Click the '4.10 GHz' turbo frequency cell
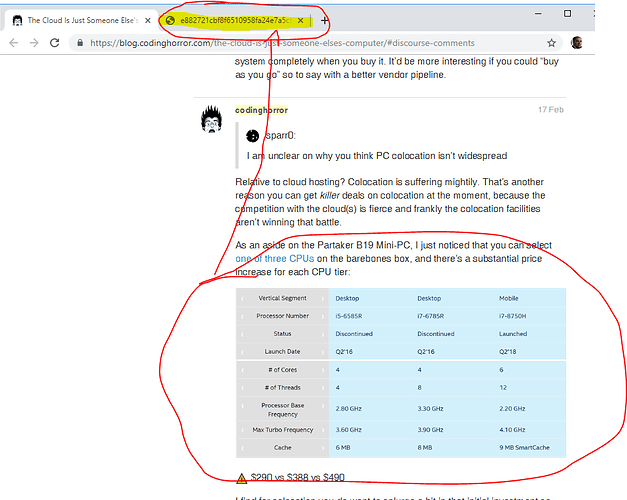The width and height of the screenshot is (627, 500). pos(512,430)
